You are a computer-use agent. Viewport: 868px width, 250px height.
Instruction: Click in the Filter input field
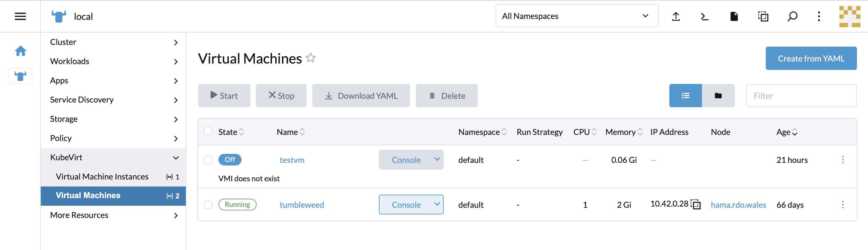coord(801,96)
